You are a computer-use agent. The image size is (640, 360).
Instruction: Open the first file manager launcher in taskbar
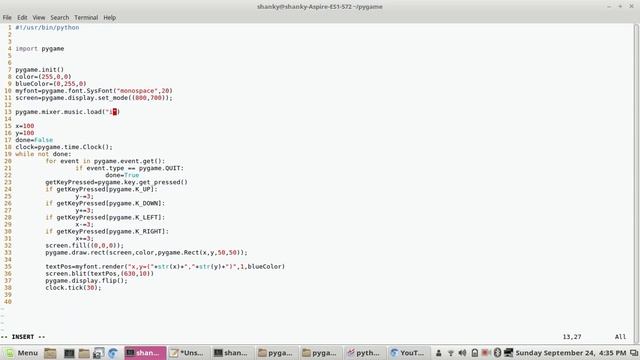point(50,353)
